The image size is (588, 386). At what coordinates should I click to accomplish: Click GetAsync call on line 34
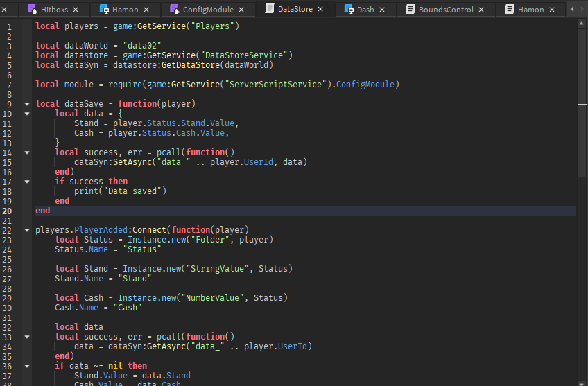click(x=166, y=346)
